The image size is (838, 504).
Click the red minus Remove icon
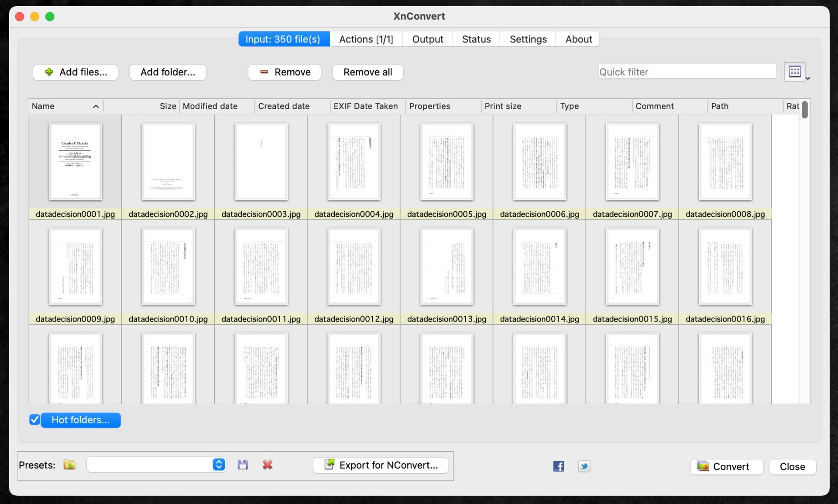pos(264,72)
